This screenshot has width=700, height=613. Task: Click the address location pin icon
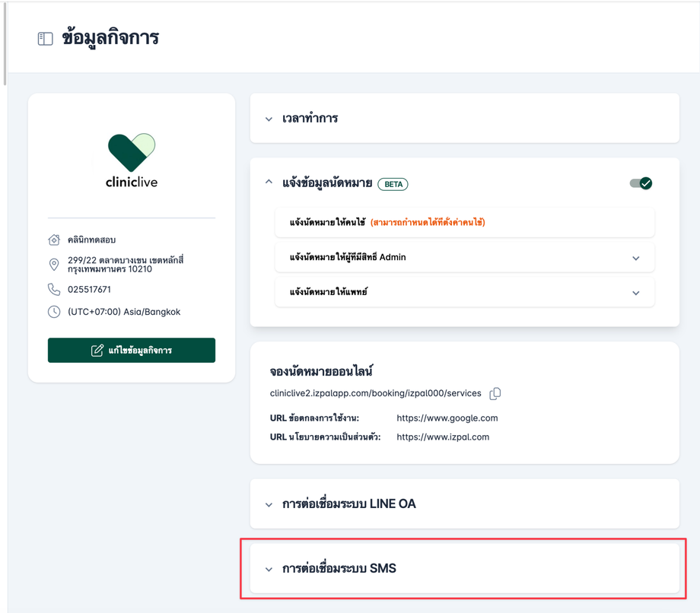click(54, 265)
